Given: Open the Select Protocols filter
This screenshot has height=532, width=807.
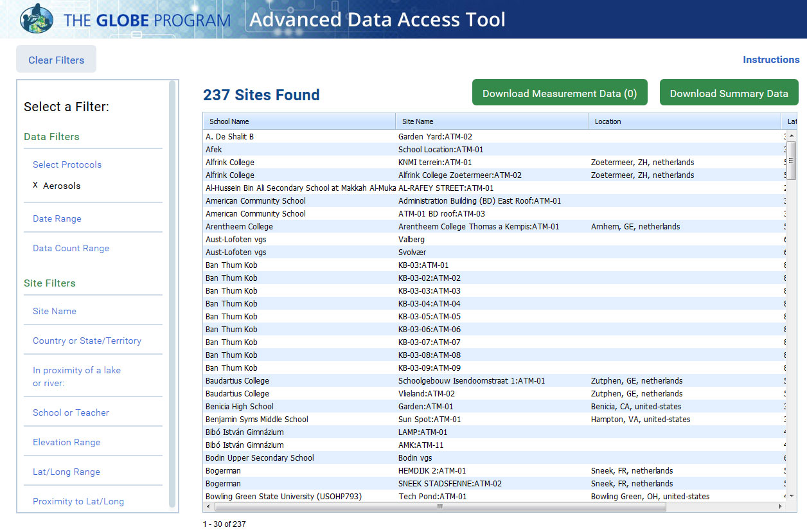Looking at the screenshot, I should pos(67,164).
